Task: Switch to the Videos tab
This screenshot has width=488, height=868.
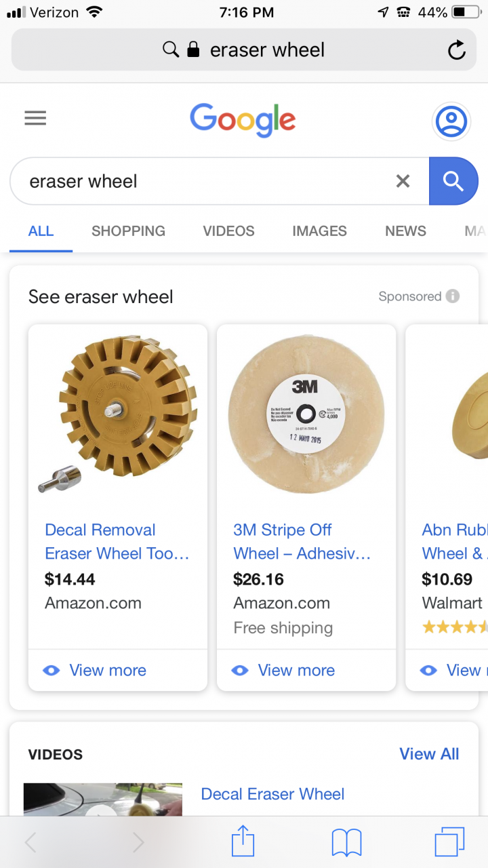Action: click(228, 231)
